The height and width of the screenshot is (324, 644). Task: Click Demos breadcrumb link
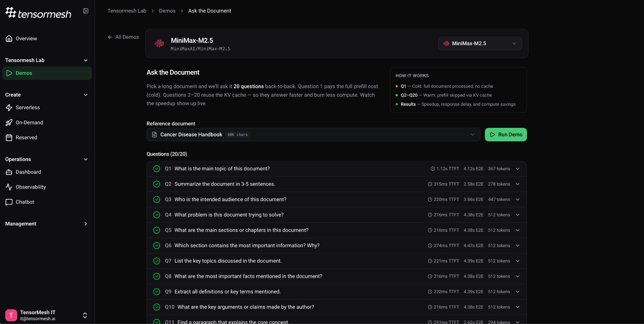click(x=167, y=11)
